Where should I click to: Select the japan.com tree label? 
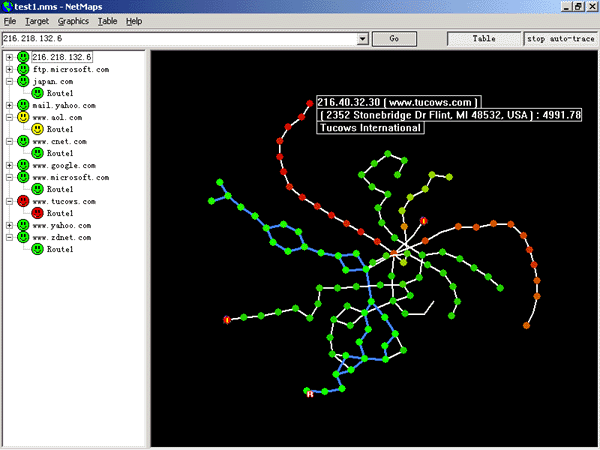tap(52, 81)
